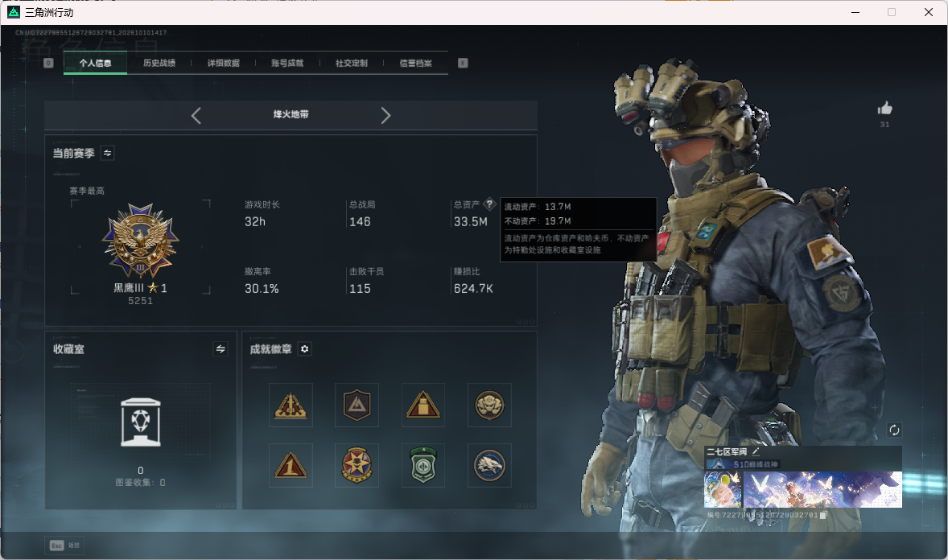Click the Q previous-tab key icon
948x560 pixels.
coord(48,63)
